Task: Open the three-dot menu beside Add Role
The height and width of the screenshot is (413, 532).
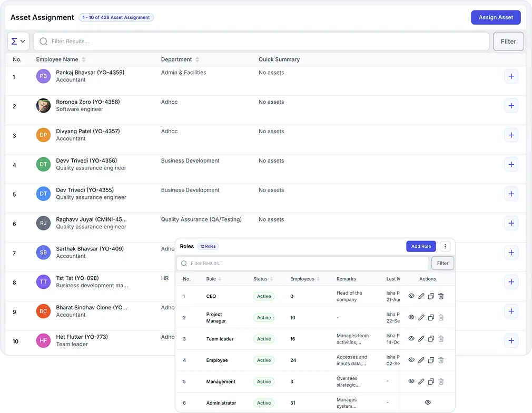Action: coord(445,246)
